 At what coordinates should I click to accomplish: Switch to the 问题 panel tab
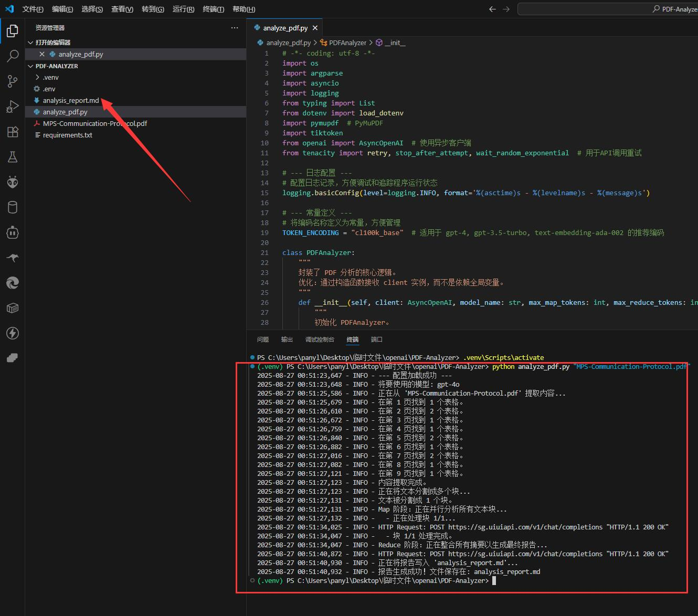coord(263,339)
